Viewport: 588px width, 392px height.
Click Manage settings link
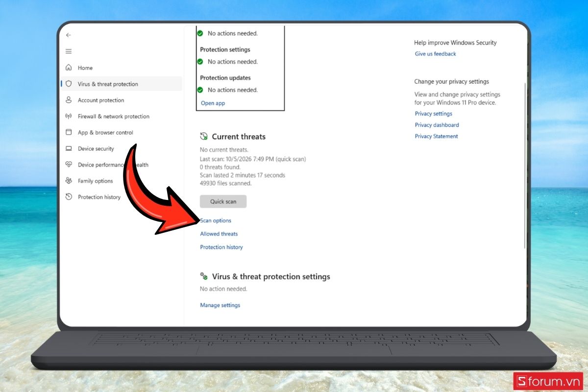coord(220,305)
